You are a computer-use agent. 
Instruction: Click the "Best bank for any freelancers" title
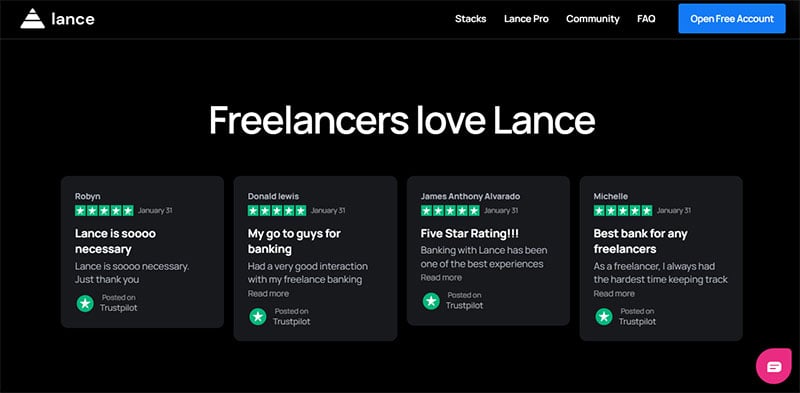[640, 241]
